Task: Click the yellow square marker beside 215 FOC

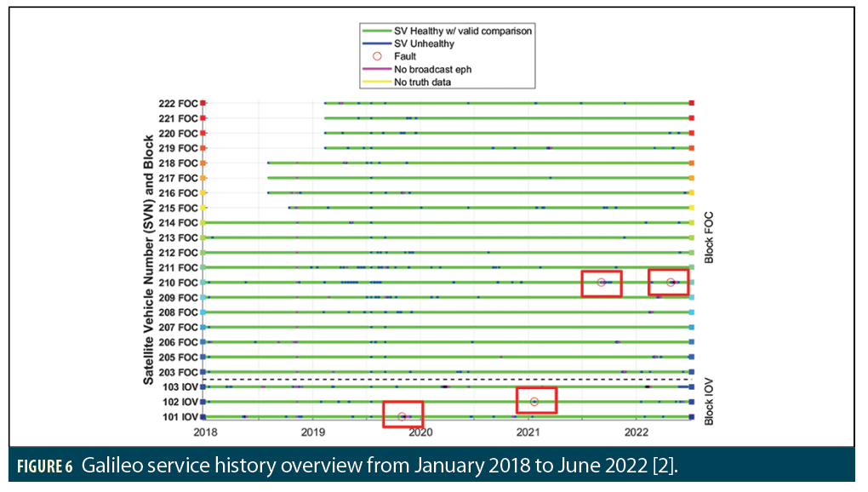Action: (203, 208)
